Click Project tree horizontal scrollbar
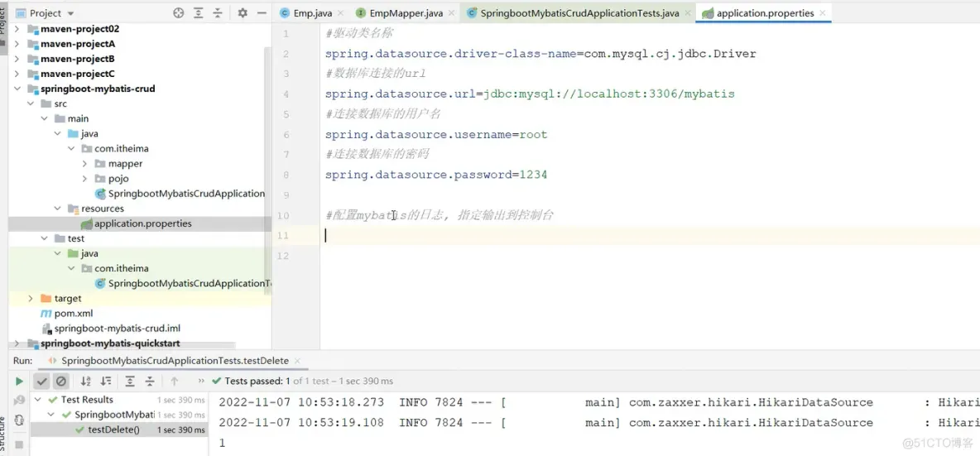 click(x=122, y=345)
